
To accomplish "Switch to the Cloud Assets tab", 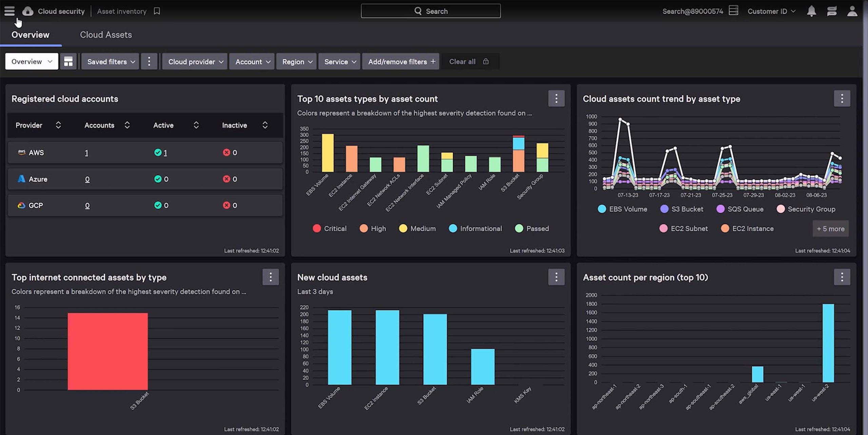I will click(106, 35).
